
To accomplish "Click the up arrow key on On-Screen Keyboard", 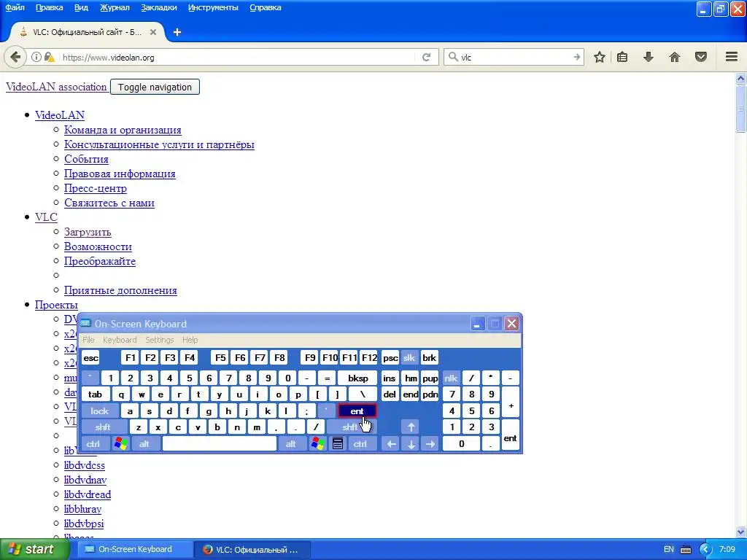I will tap(411, 427).
